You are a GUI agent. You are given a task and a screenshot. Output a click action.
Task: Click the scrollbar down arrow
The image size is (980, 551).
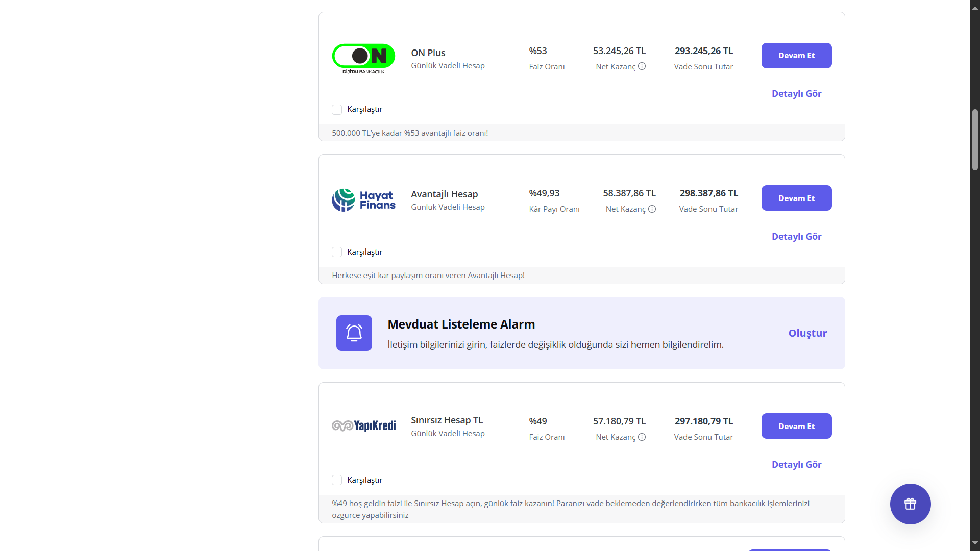coord(975,543)
